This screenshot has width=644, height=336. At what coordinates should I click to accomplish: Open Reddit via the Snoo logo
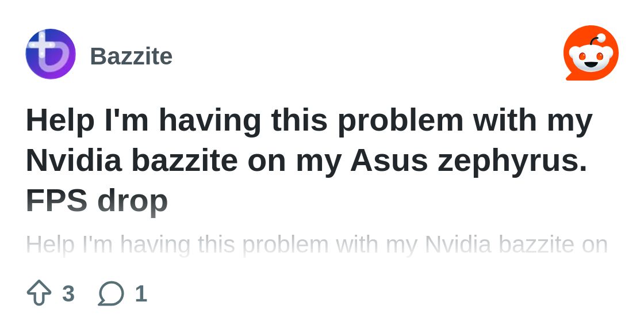pyautogui.click(x=591, y=53)
